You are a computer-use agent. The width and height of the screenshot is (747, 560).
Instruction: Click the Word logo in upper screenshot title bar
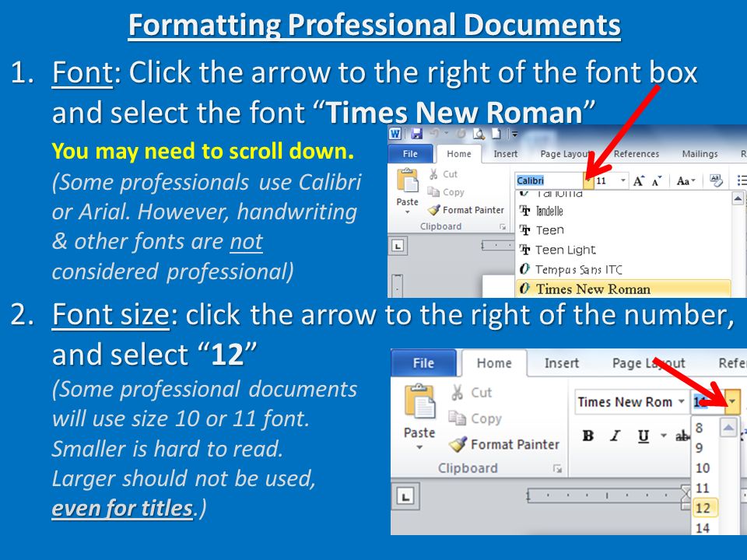[395, 134]
